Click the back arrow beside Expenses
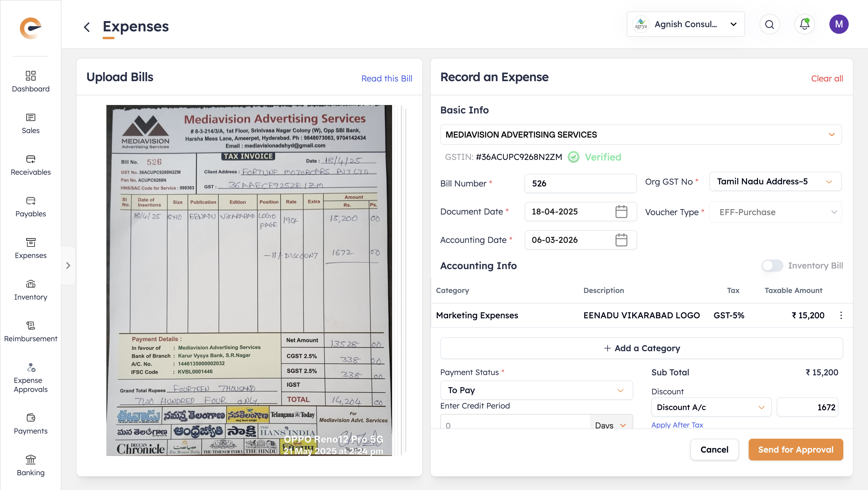Viewport: 868px width, 490px height. point(87,27)
